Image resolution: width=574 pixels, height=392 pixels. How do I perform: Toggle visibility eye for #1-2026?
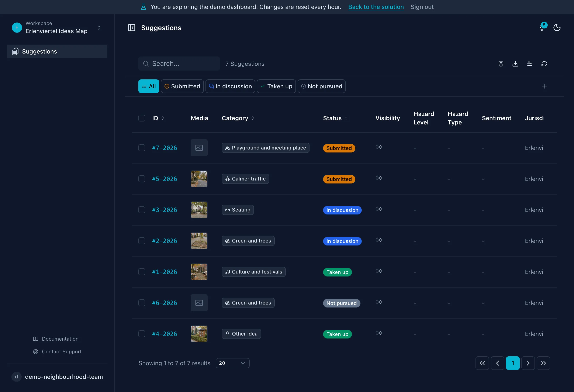point(379,271)
